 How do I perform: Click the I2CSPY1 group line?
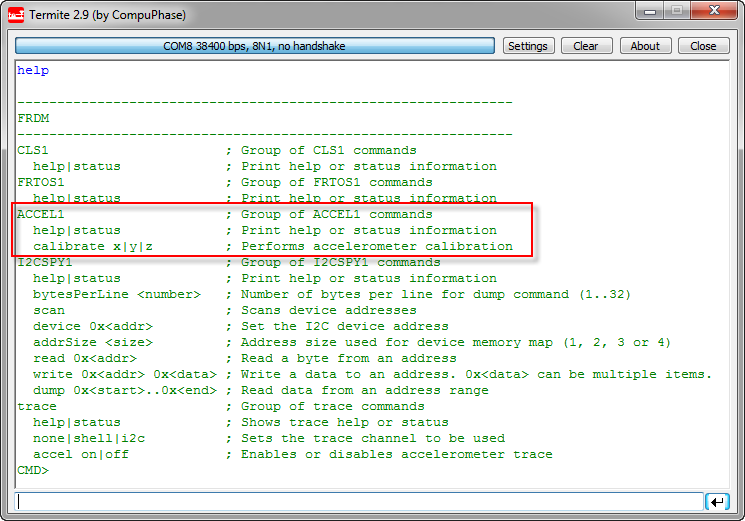(x=45, y=262)
